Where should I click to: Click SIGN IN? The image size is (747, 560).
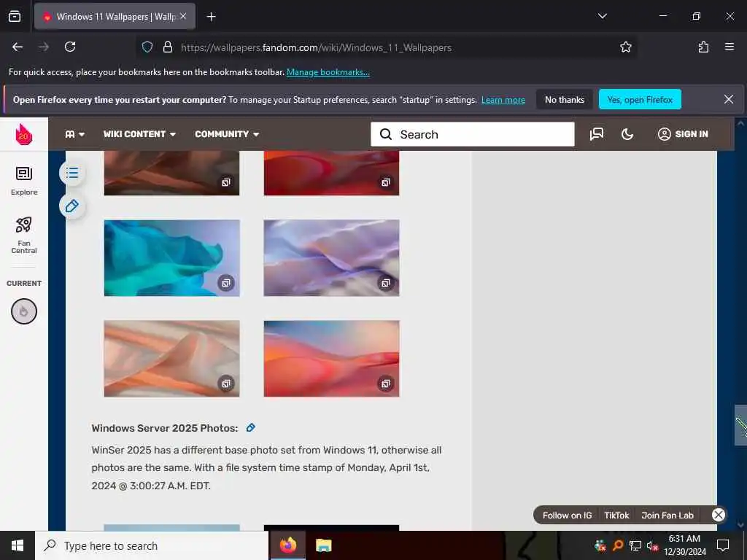pyautogui.click(x=683, y=134)
